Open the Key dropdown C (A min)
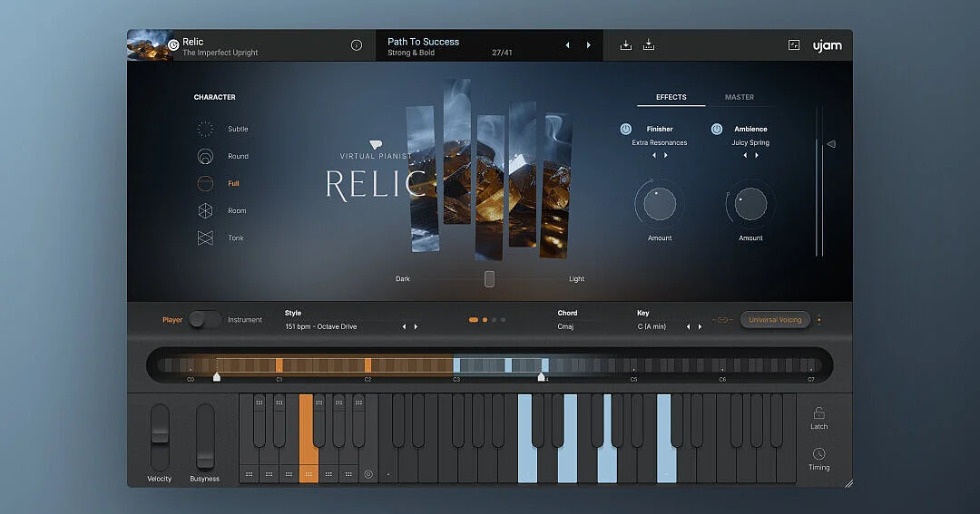This screenshot has width=980, height=514. point(652,326)
